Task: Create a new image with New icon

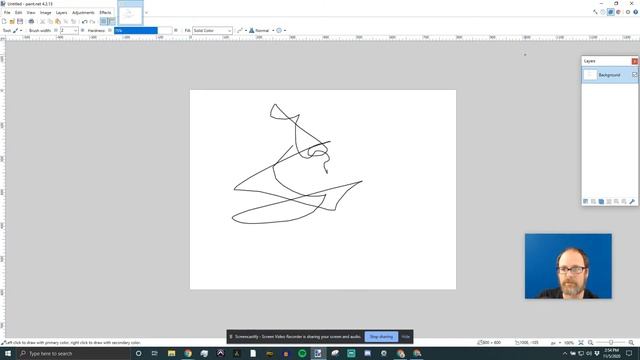Action: click(x=4, y=21)
